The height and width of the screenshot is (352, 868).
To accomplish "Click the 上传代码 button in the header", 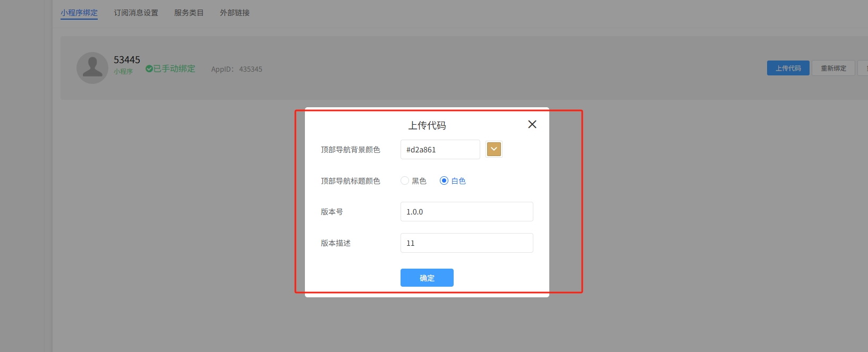I will pyautogui.click(x=788, y=68).
